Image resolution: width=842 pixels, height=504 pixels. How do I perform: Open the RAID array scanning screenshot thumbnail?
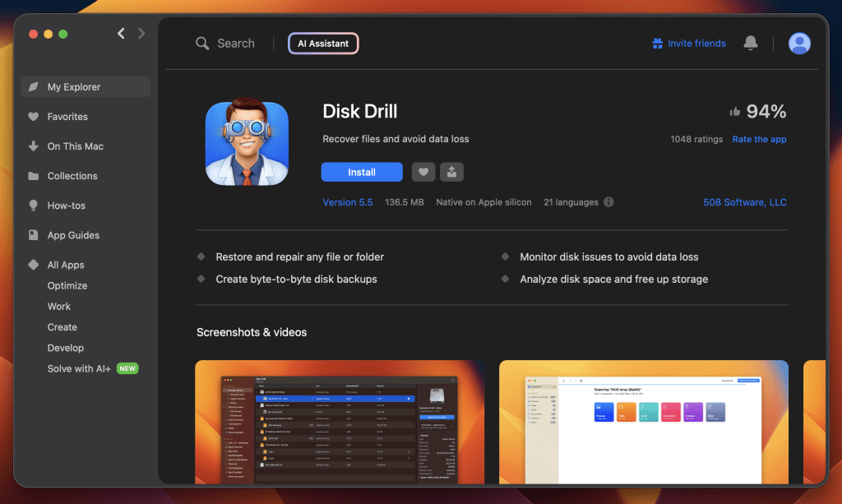click(643, 422)
